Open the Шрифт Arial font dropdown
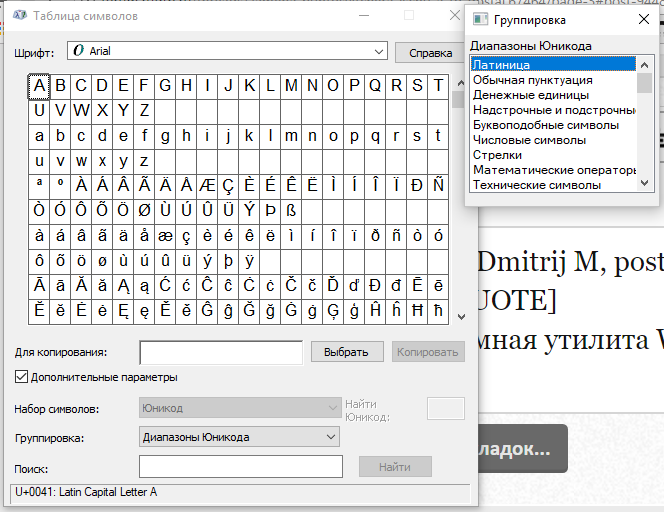 coord(227,51)
